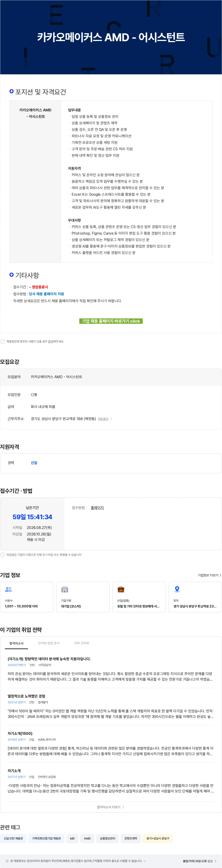Click the chevron next to 지도보기
This screenshot has width=222, height=868.
pyautogui.click(x=111, y=419)
